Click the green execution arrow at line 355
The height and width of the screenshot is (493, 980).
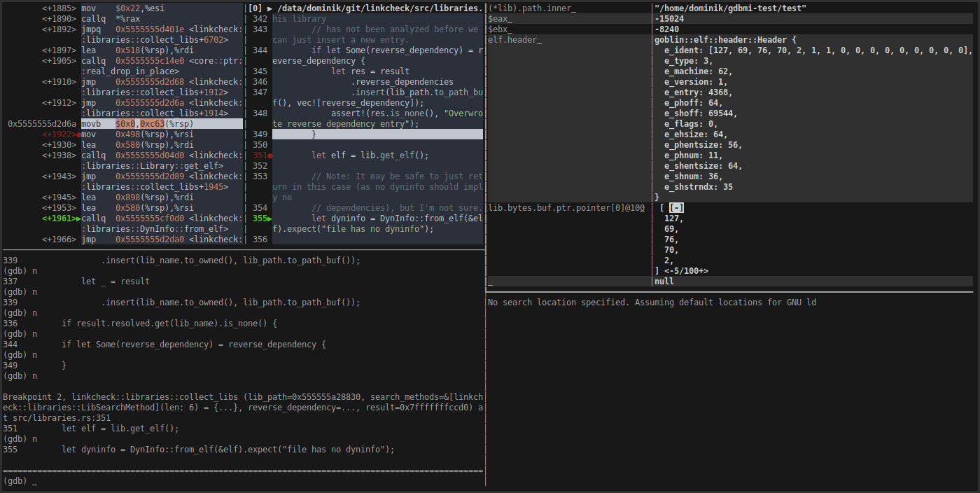pyautogui.click(x=269, y=218)
